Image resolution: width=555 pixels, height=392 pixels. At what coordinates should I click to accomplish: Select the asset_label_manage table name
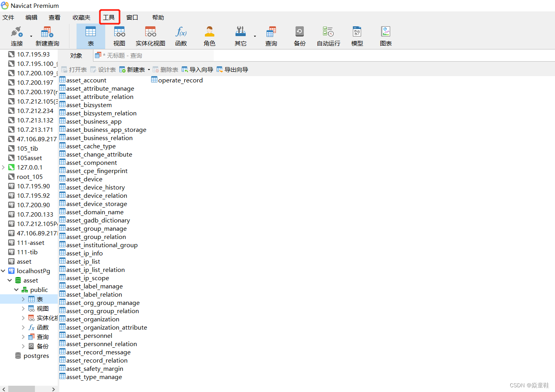coord(95,286)
